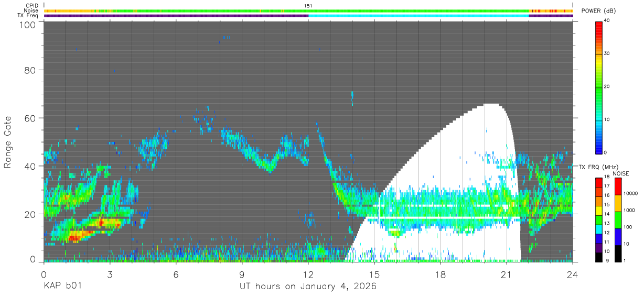Click the KAP b01 radar beam label
The width and height of the screenshot is (644, 297).
click(62, 287)
